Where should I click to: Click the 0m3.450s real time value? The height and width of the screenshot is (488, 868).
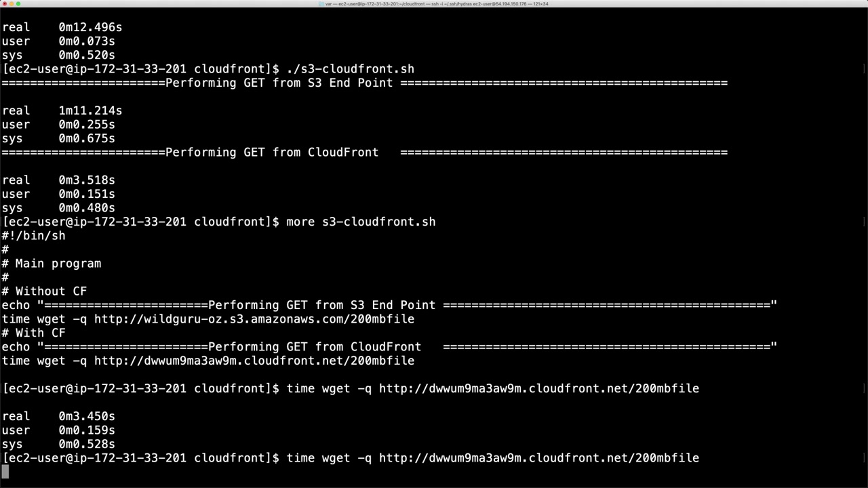87,416
